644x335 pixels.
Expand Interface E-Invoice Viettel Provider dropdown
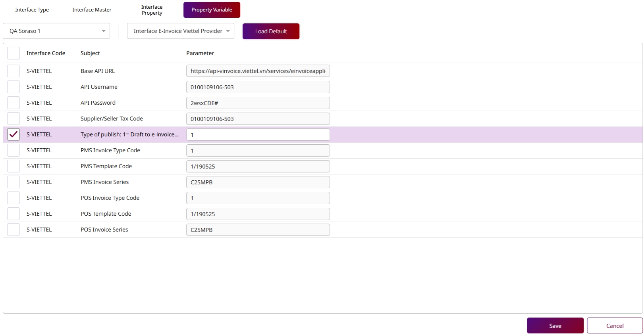(181, 31)
